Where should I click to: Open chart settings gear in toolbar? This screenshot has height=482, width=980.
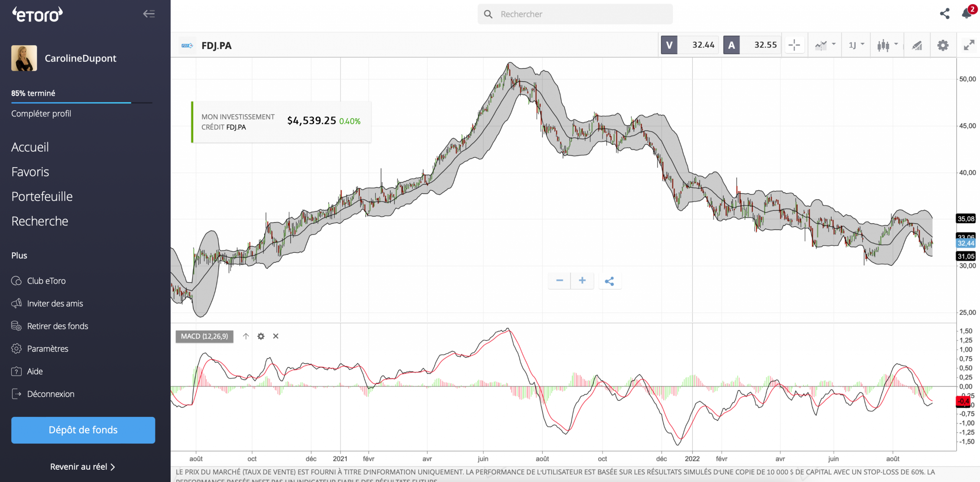[x=943, y=46]
